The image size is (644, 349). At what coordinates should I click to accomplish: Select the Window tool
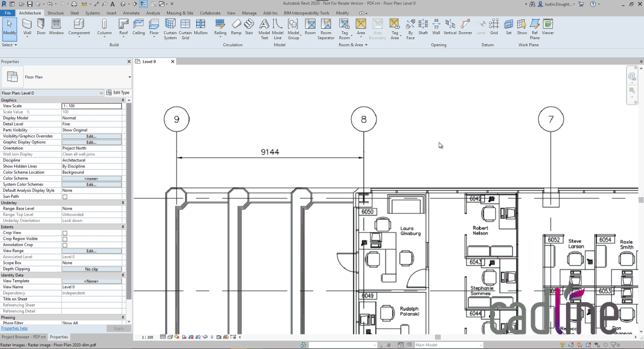56,27
